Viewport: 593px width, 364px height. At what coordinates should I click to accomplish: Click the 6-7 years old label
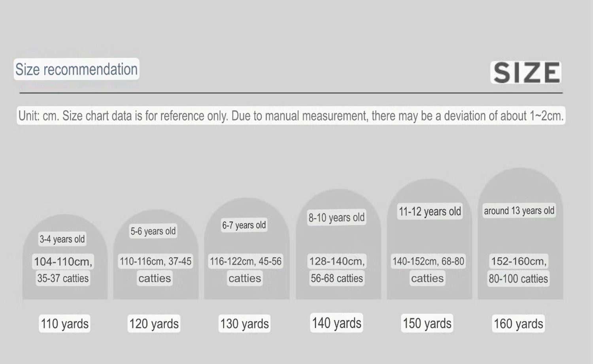click(x=244, y=225)
